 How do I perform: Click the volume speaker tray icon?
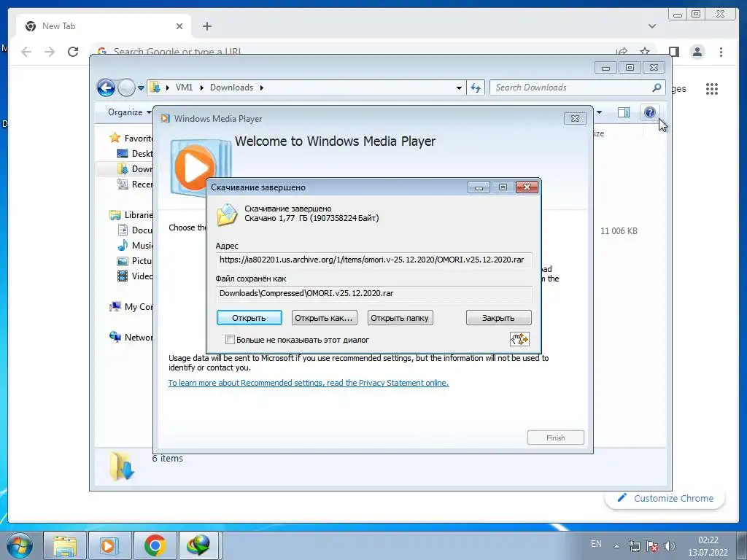(x=670, y=545)
